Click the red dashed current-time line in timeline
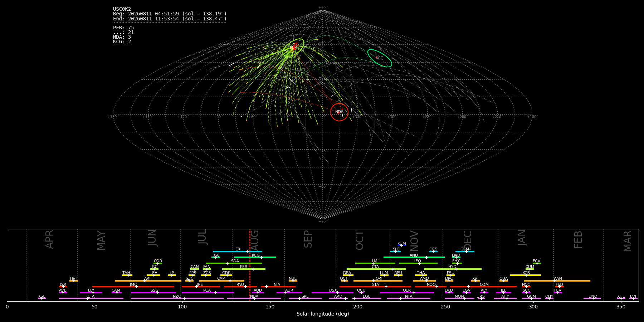 (250, 265)
